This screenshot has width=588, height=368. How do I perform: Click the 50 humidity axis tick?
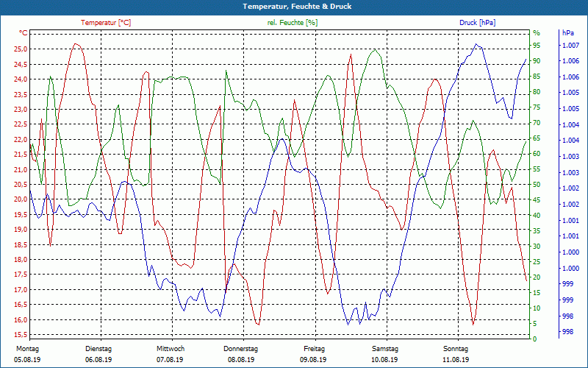click(537, 185)
